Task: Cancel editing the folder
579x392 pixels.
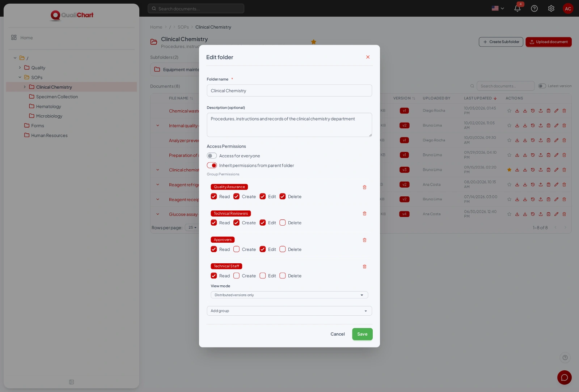Action: pyautogui.click(x=338, y=334)
